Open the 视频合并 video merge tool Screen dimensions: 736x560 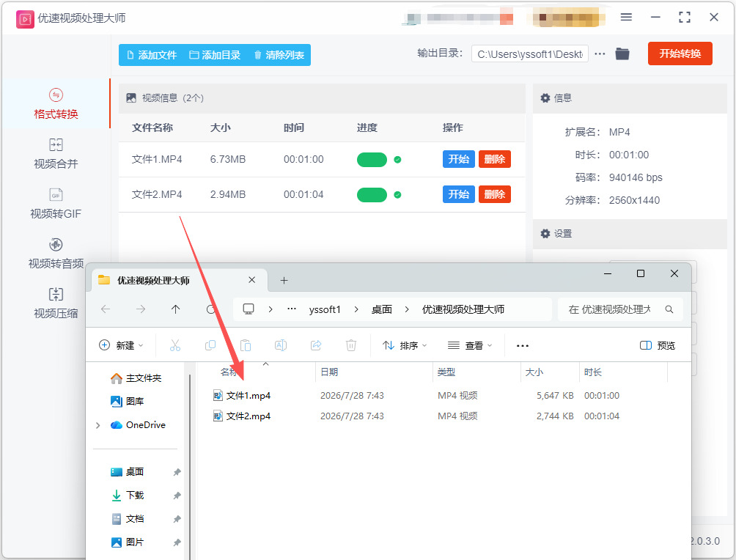pos(56,153)
